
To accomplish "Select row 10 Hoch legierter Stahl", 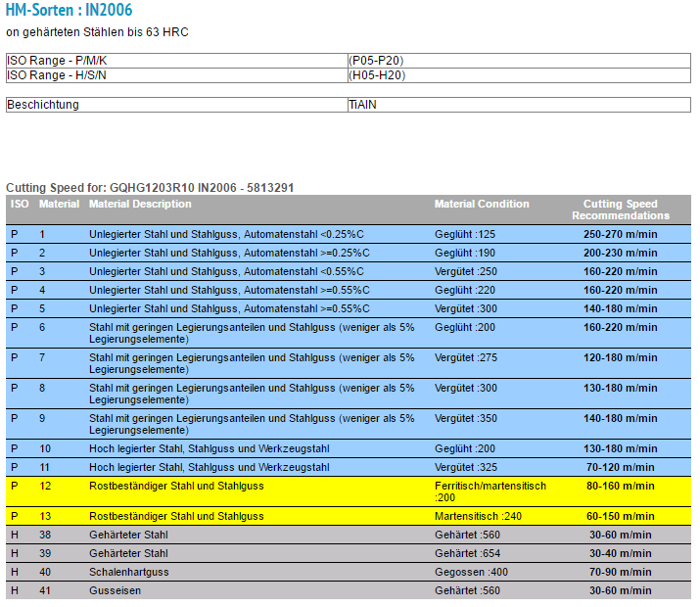I will click(x=349, y=449).
